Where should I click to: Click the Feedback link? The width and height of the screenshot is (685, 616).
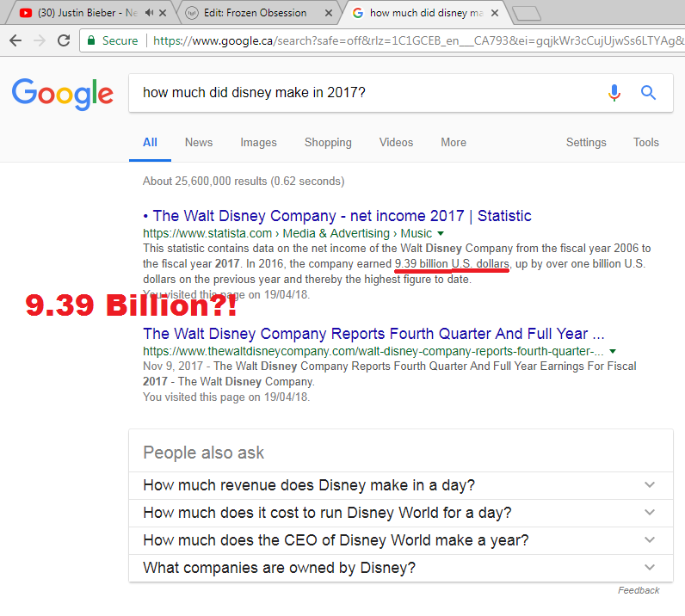[639, 591]
